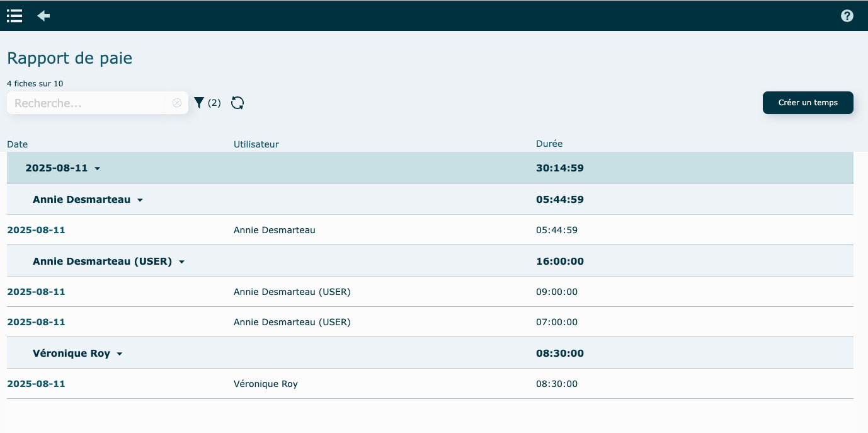
Task: Select the Véronique Roy user cell in row
Action: (x=265, y=384)
